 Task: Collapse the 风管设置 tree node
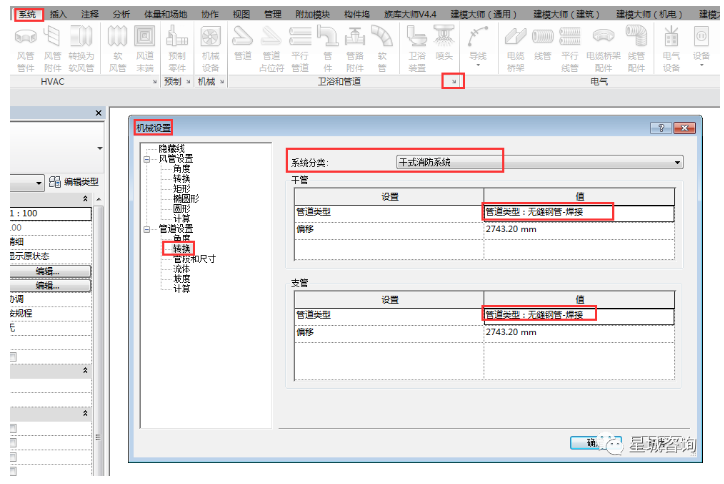click(x=147, y=159)
